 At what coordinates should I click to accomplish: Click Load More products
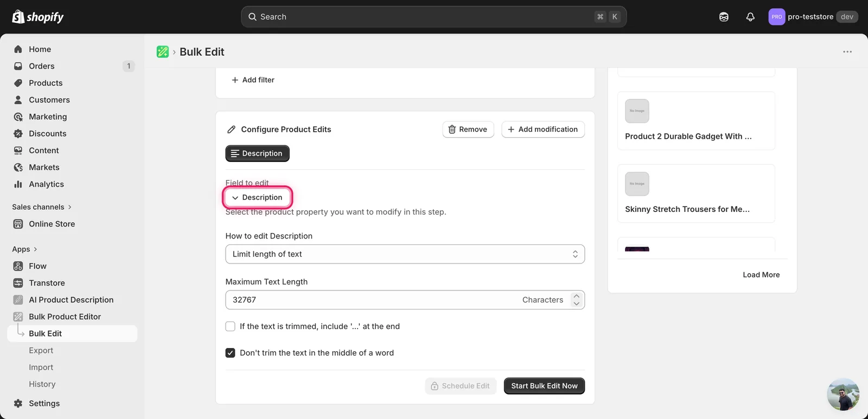[761, 275]
